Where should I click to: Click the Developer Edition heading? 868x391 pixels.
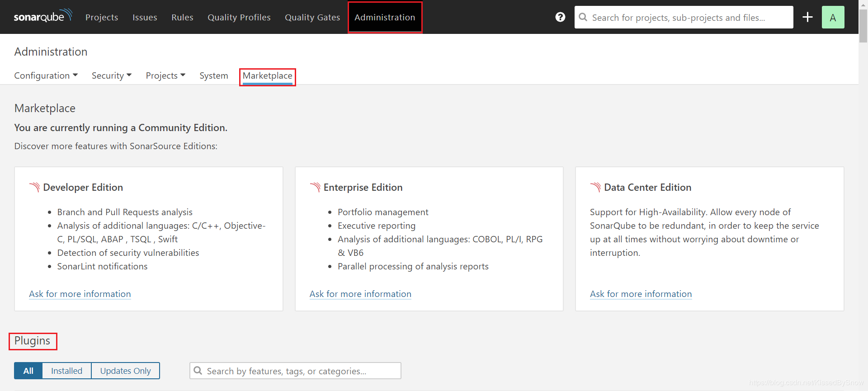pos(83,187)
